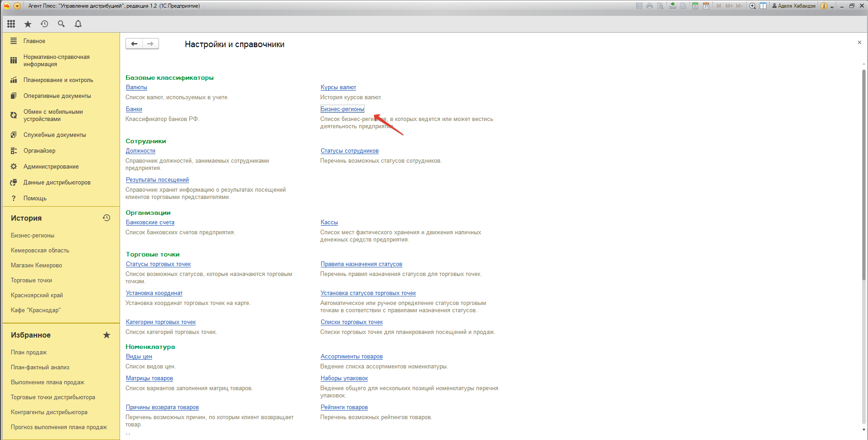868x440 pixels.
Task: Open Кафе "Краснодар" from history
Action: [x=36, y=310]
